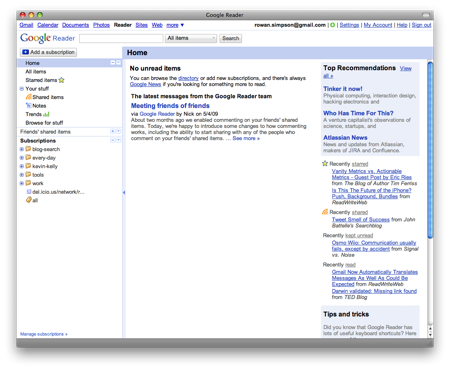Click the del.icio.us feed icon
The height and width of the screenshot is (370, 450).
tap(29, 192)
